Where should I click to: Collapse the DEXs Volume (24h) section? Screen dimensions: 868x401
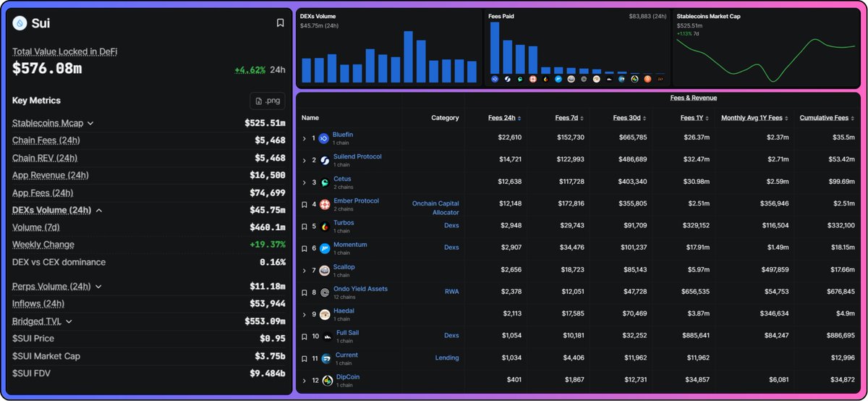(x=98, y=211)
